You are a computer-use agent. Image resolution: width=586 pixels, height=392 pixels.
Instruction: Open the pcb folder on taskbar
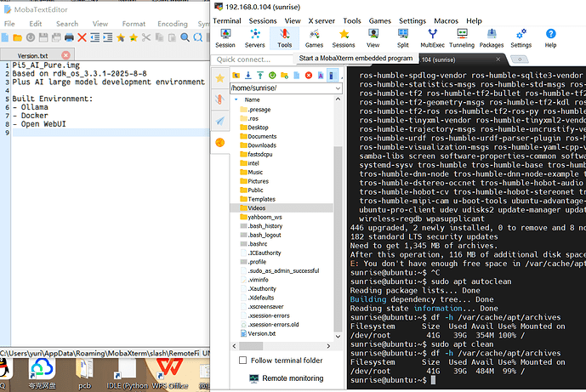(x=85, y=374)
